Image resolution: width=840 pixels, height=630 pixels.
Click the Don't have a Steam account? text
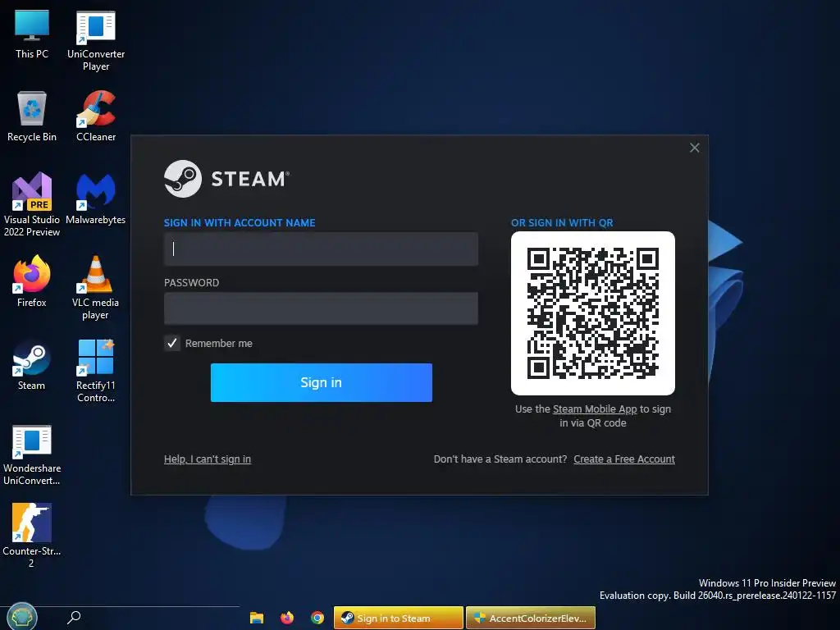(x=500, y=459)
